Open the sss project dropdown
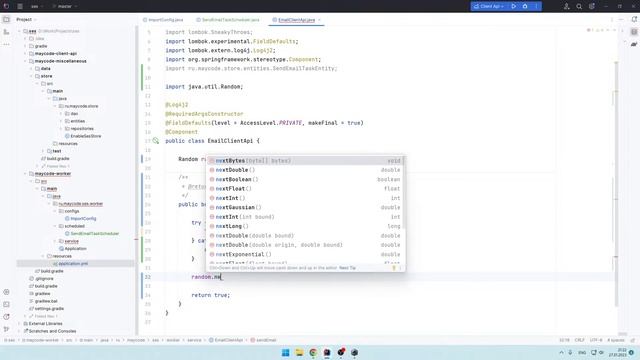 pyautogui.click(x=36, y=6)
